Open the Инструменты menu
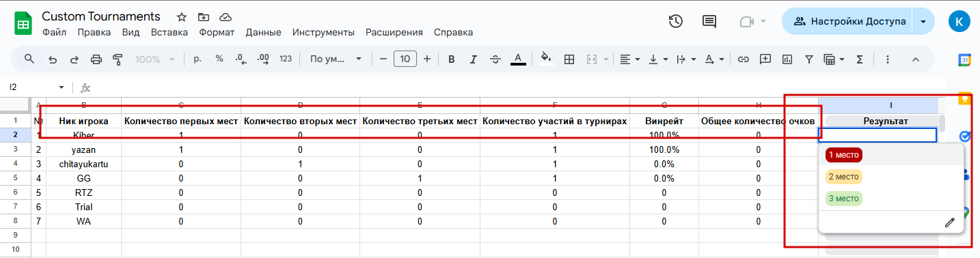980x258 pixels. (x=323, y=32)
